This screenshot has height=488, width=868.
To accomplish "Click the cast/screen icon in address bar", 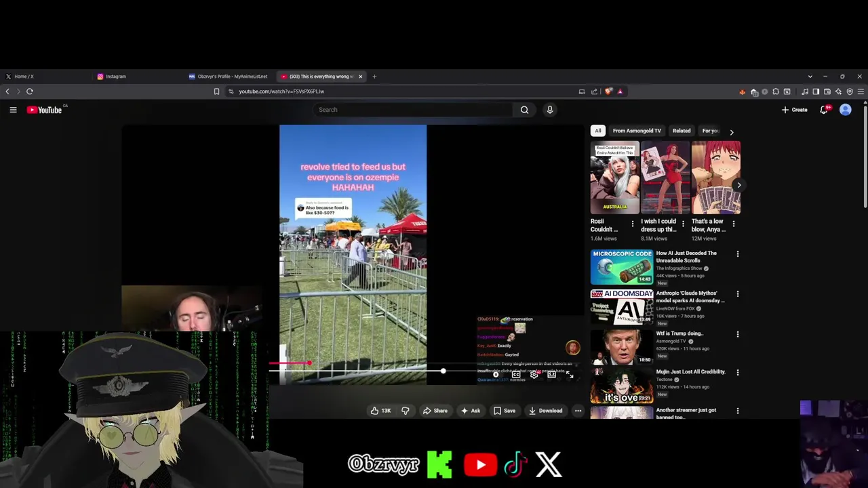I will coord(581,91).
